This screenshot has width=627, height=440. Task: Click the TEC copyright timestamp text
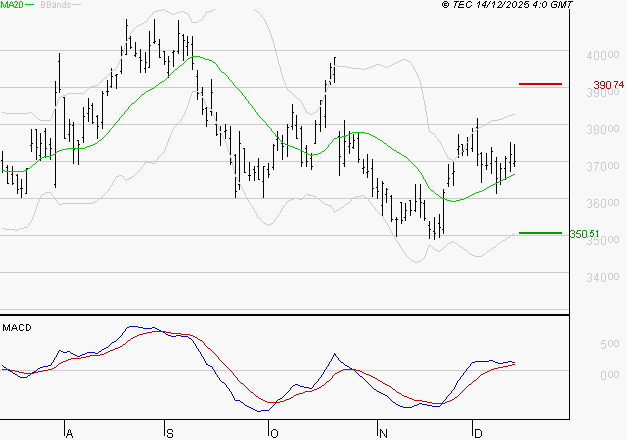[507, 5]
